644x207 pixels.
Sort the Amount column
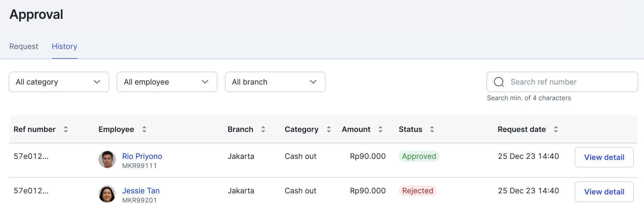[381, 129]
